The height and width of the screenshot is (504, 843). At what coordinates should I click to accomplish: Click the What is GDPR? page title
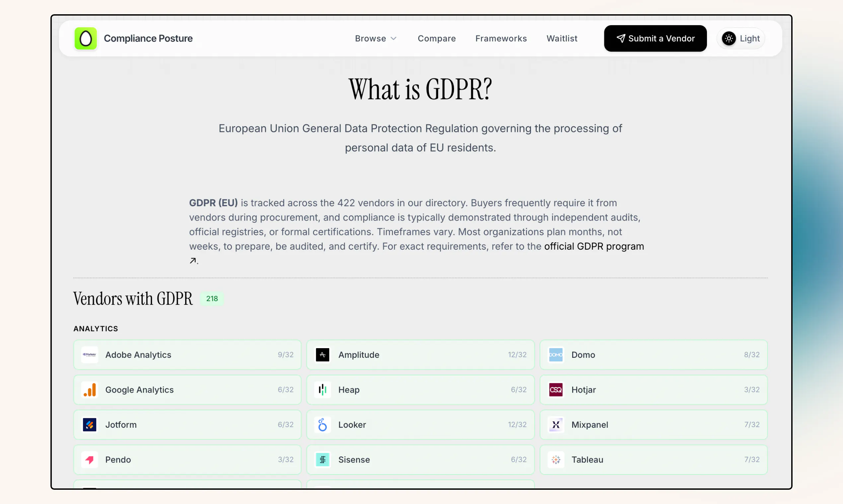(x=420, y=89)
